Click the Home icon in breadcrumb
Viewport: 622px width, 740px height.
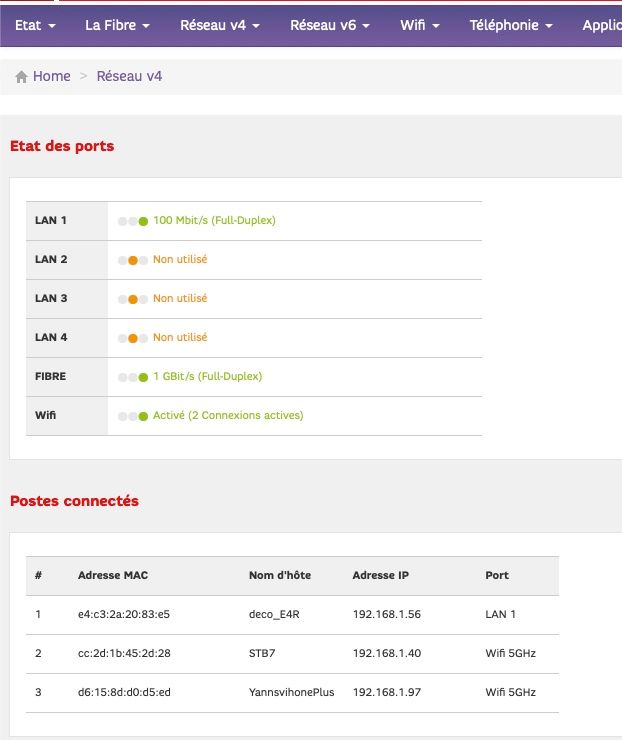(21, 77)
